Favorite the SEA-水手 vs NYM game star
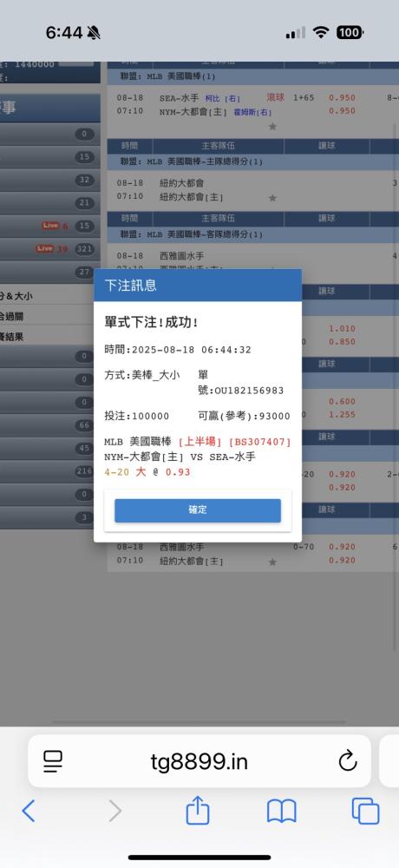The image size is (399, 868). click(x=272, y=127)
